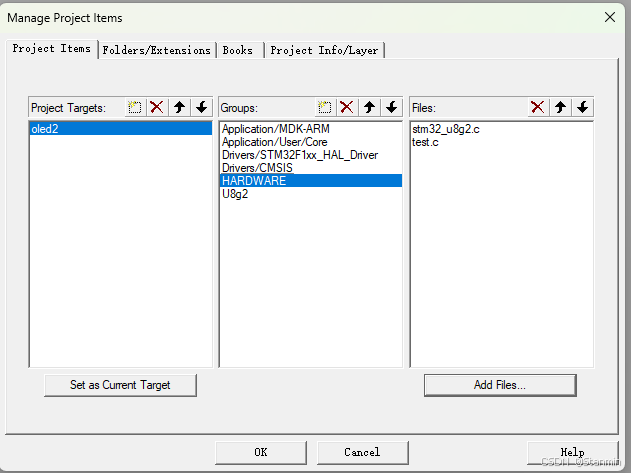Viewport: 631px width, 473px height.
Task: Move target up arrow in Project Targets
Action: point(179,107)
